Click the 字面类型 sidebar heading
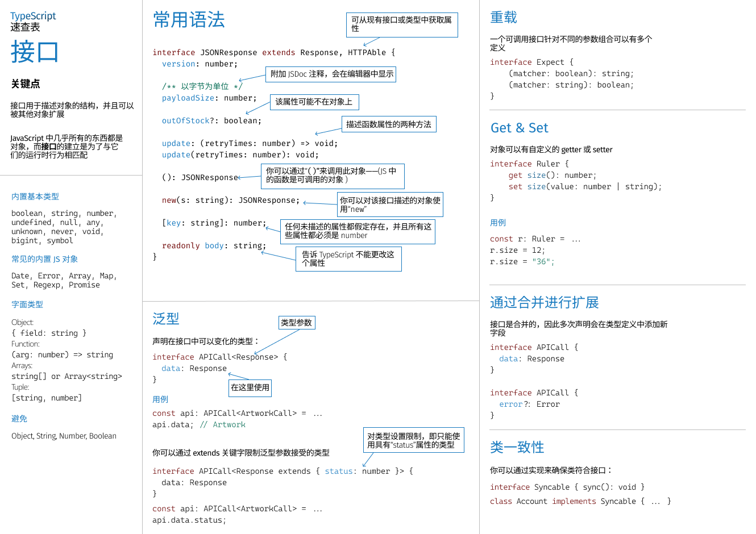 click(x=26, y=304)
